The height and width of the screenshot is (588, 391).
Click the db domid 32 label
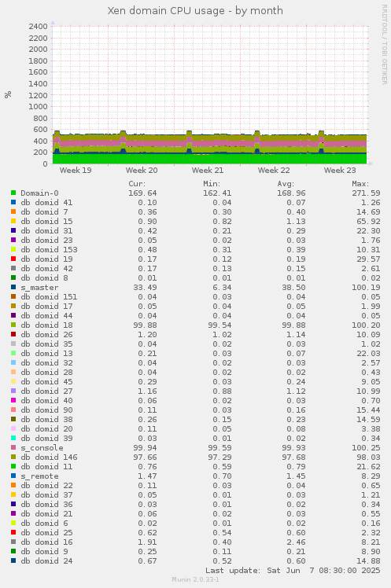tap(46, 362)
